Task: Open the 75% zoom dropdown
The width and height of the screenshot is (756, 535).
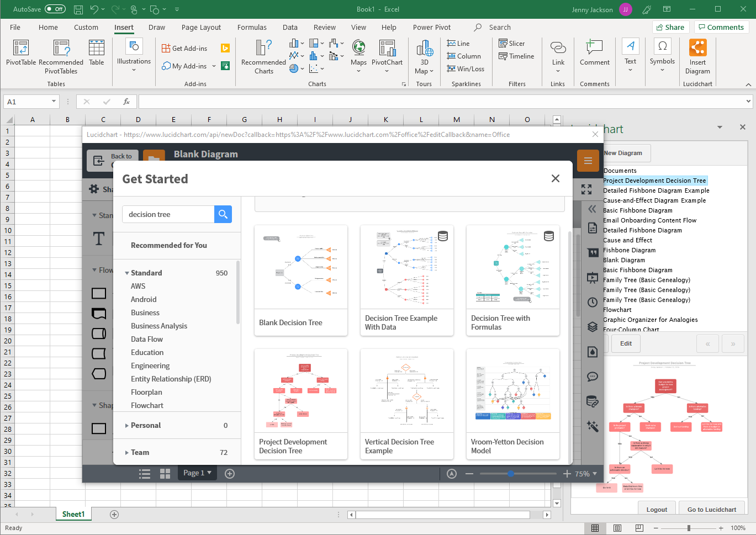Action: pyautogui.click(x=586, y=474)
